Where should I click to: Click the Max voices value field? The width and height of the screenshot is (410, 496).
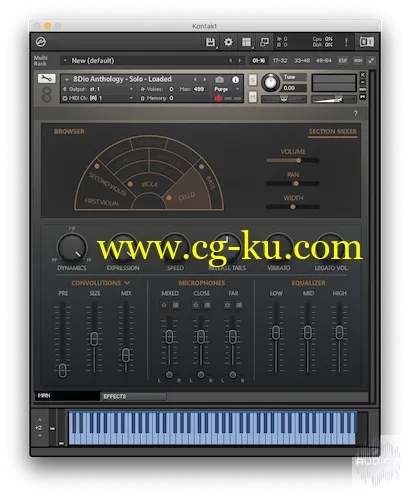[199, 89]
